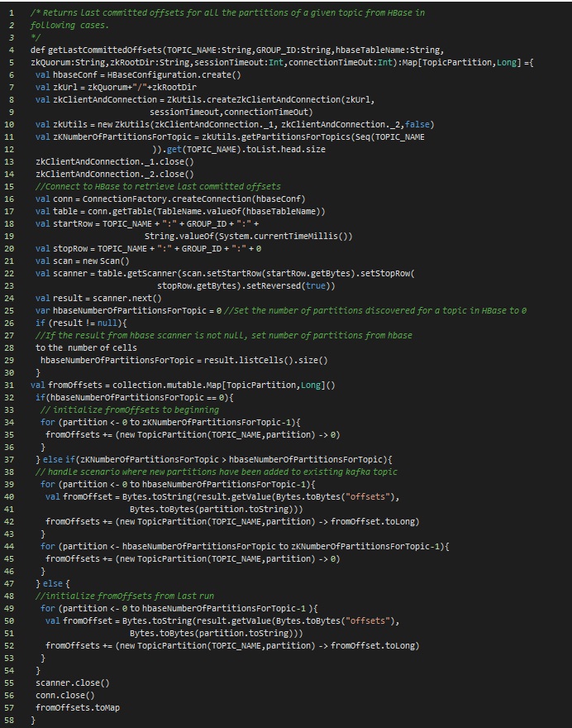Click comment '//If the result from hbase scanner is not null'
Viewport: 572px width, 728px height.
tap(140, 335)
